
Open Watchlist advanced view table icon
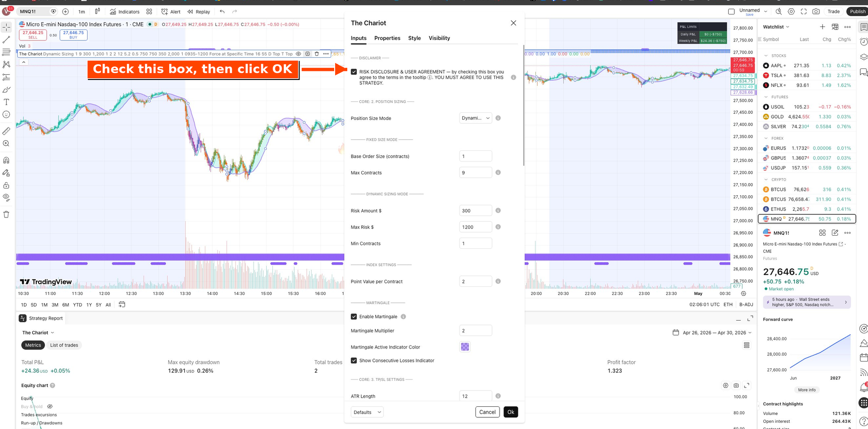pyautogui.click(x=835, y=27)
